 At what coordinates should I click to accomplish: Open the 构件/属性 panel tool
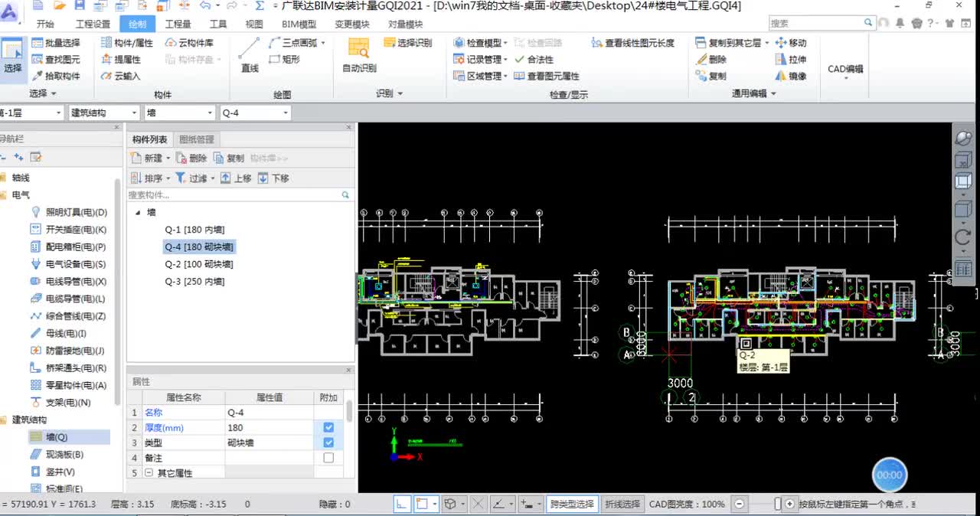[126, 43]
